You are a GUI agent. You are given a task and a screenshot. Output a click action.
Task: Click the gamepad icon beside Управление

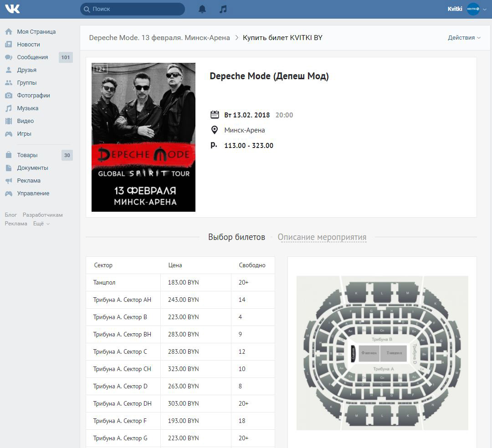[x=9, y=193]
